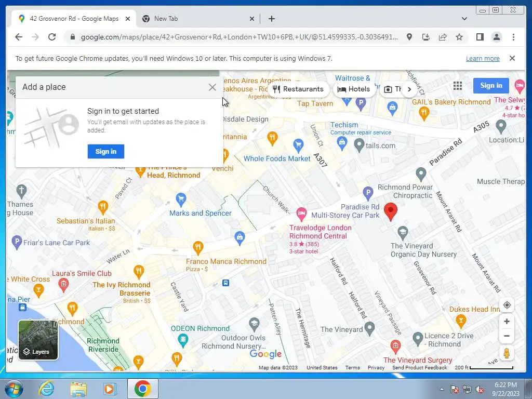The width and height of the screenshot is (532, 399).
Task: Click the muted volume tray icon
Action: click(479, 389)
